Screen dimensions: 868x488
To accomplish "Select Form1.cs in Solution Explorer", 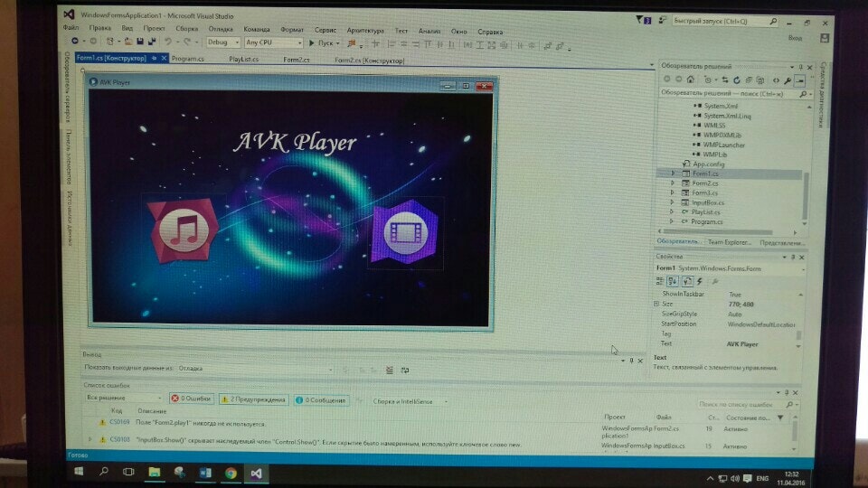I will (x=705, y=174).
